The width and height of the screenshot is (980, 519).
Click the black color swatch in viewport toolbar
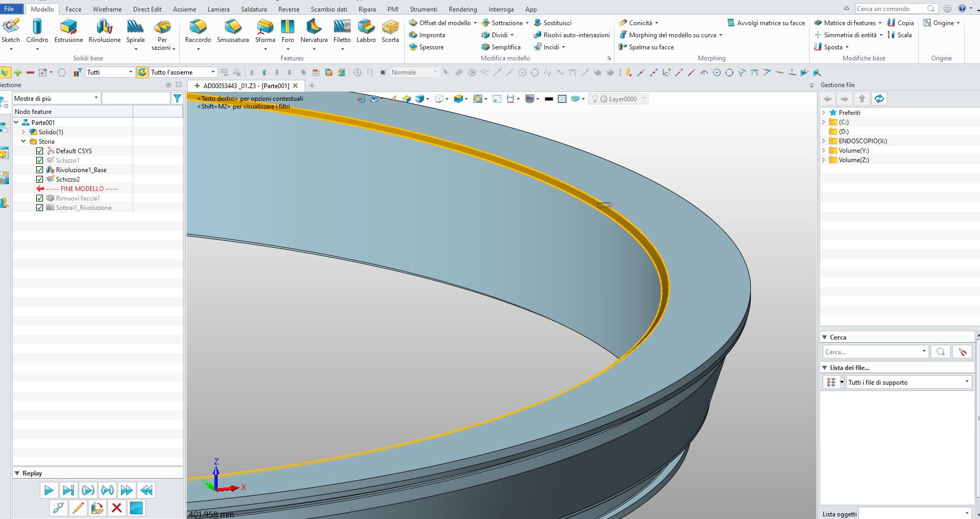tap(549, 99)
